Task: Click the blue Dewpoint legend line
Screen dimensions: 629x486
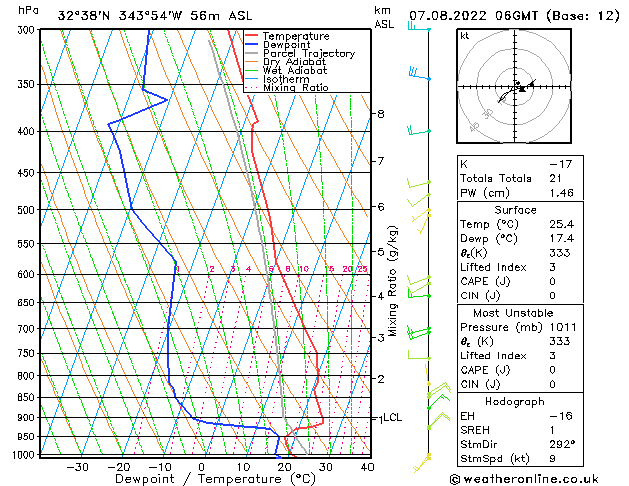Action: coord(251,45)
